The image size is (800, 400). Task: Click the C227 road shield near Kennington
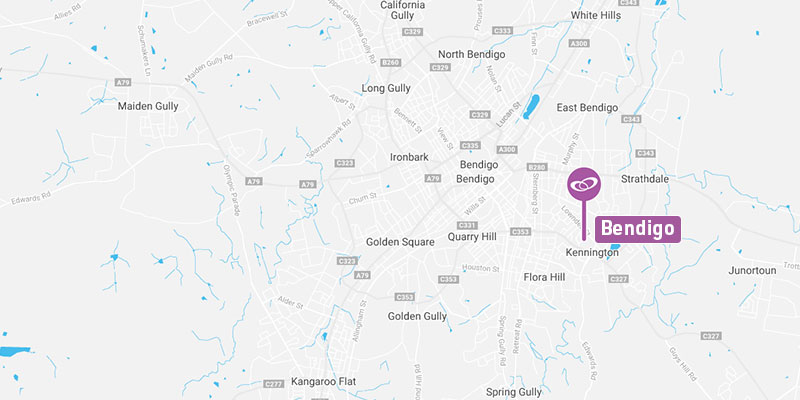click(618, 279)
